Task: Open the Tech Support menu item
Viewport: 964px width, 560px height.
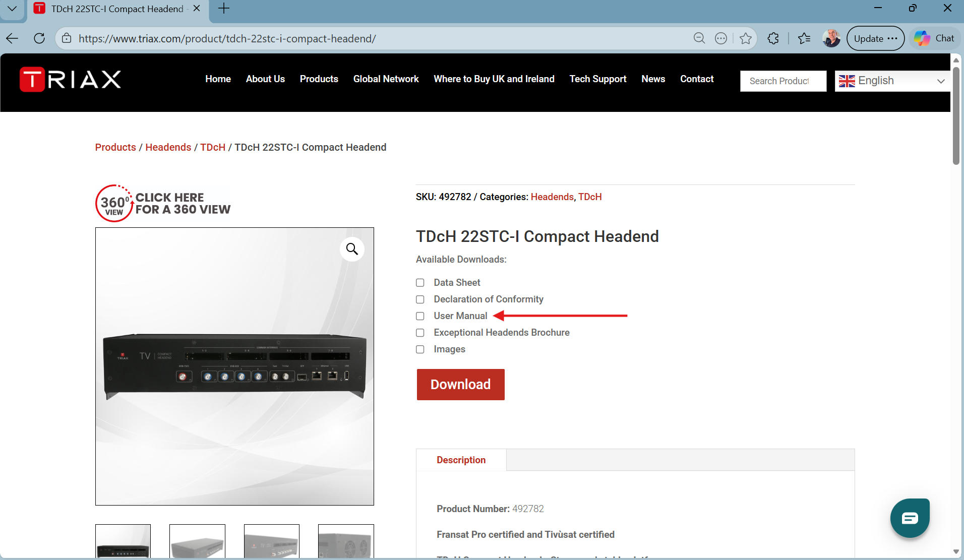Action: coord(598,79)
